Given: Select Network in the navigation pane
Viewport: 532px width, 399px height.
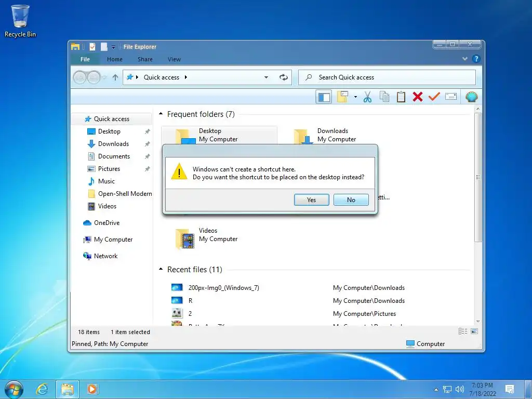Looking at the screenshot, I should (105, 256).
